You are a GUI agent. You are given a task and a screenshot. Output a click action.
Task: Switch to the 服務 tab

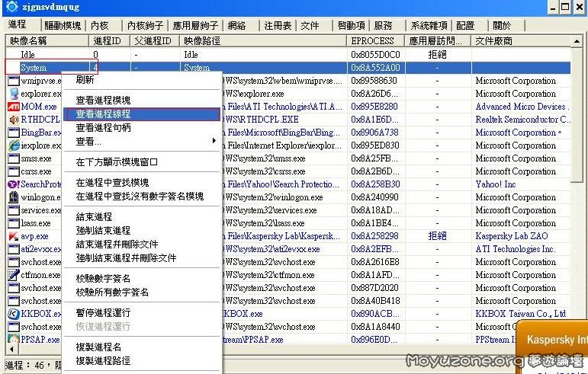tap(383, 25)
